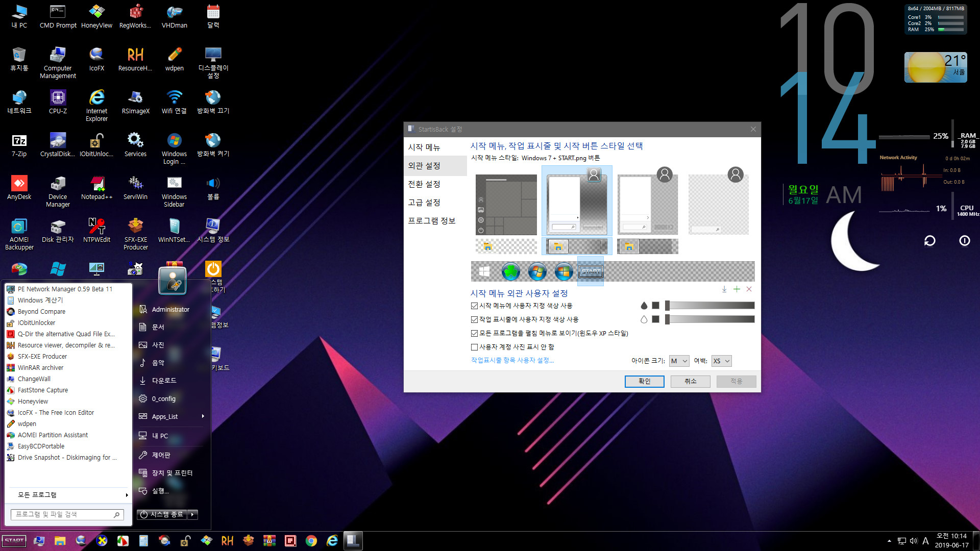This screenshot has width=980, height=551.
Task: Open Windows Sidebar desktop icon
Action: point(174,191)
